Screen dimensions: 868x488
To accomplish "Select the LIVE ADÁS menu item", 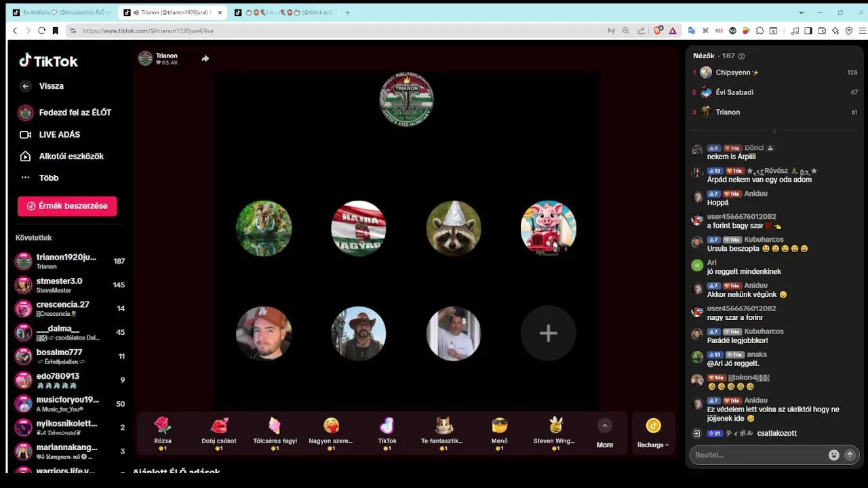I will [60, 135].
